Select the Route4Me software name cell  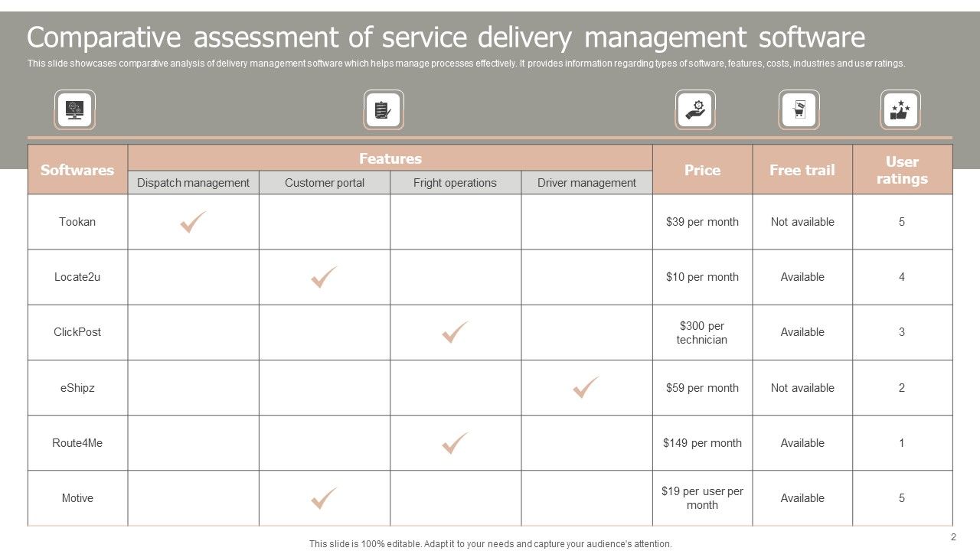click(77, 443)
